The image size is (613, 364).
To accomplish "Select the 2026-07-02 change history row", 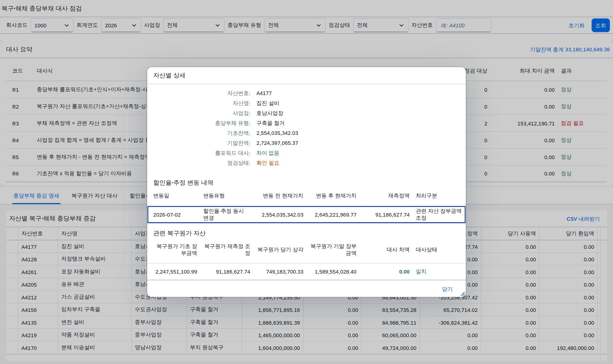I will pos(306,215).
